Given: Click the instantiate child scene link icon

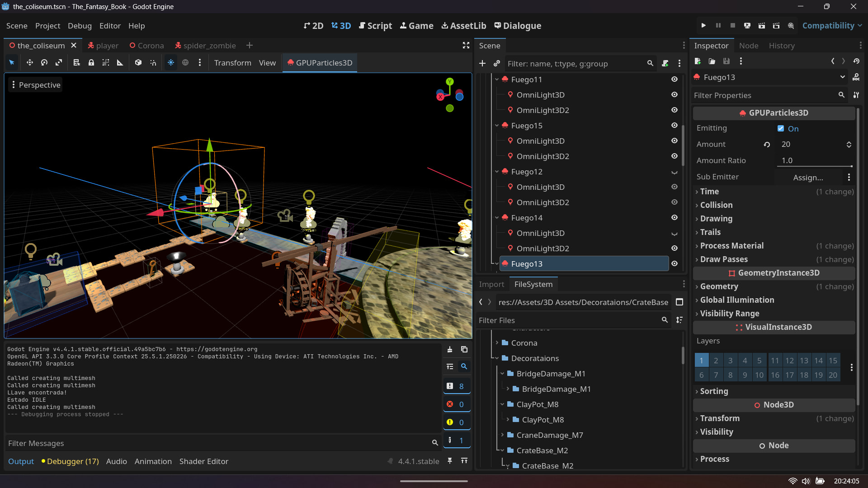Looking at the screenshot, I should coord(497,64).
